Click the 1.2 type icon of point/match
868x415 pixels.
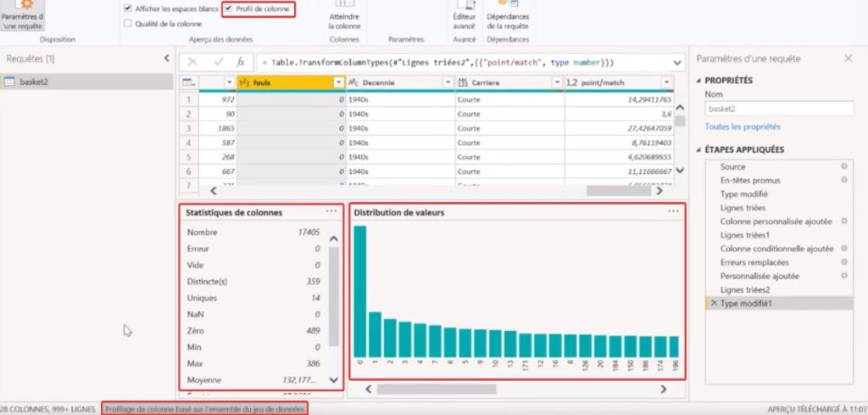click(572, 82)
